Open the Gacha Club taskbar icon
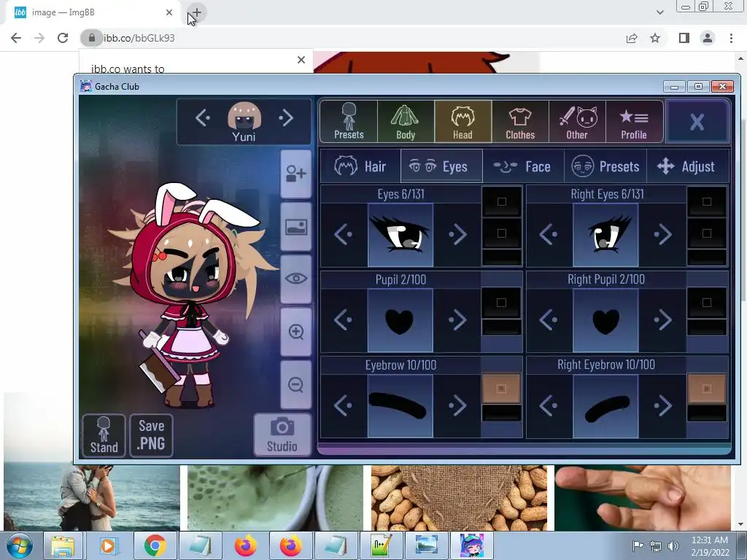 point(472,545)
